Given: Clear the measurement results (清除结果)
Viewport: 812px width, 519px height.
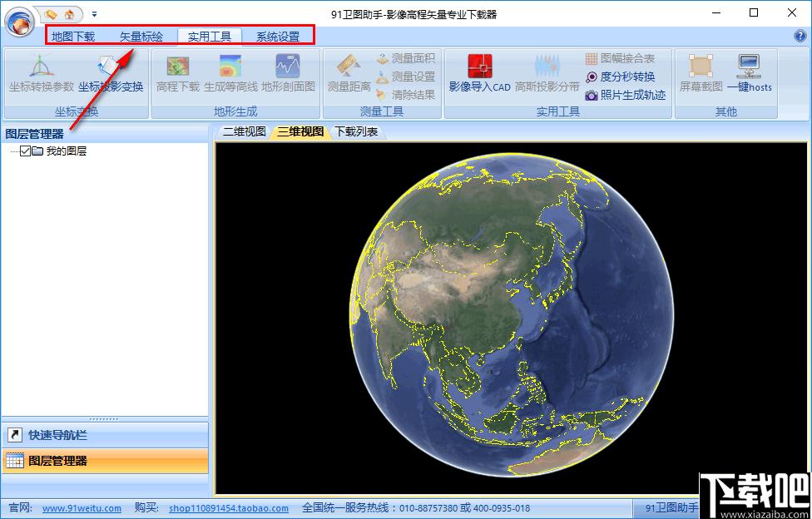Looking at the screenshot, I should click(405, 95).
